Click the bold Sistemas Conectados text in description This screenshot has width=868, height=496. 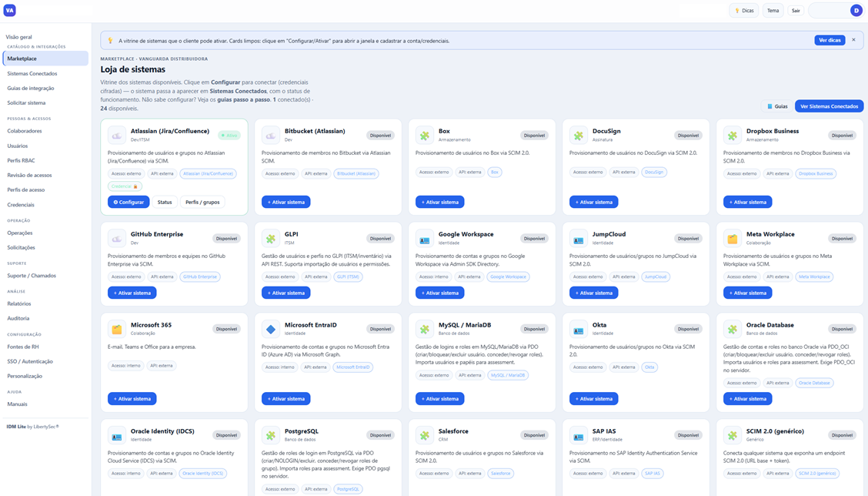[x=237, y=91]
